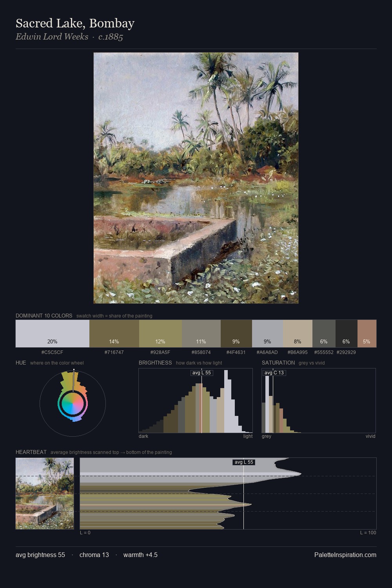Click the '#928A5F' hex code text
Screen dimensions: 392x588
coord(160,352)
